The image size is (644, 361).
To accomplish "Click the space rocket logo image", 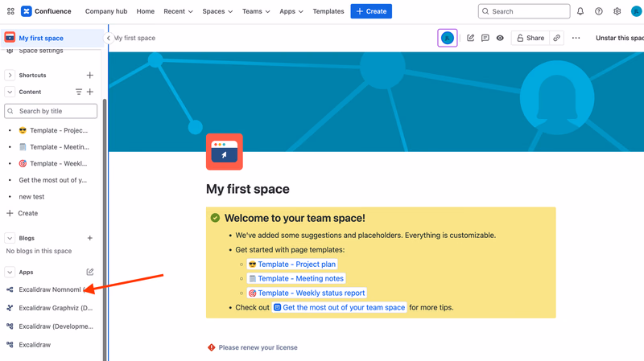I will click(225, 151).
